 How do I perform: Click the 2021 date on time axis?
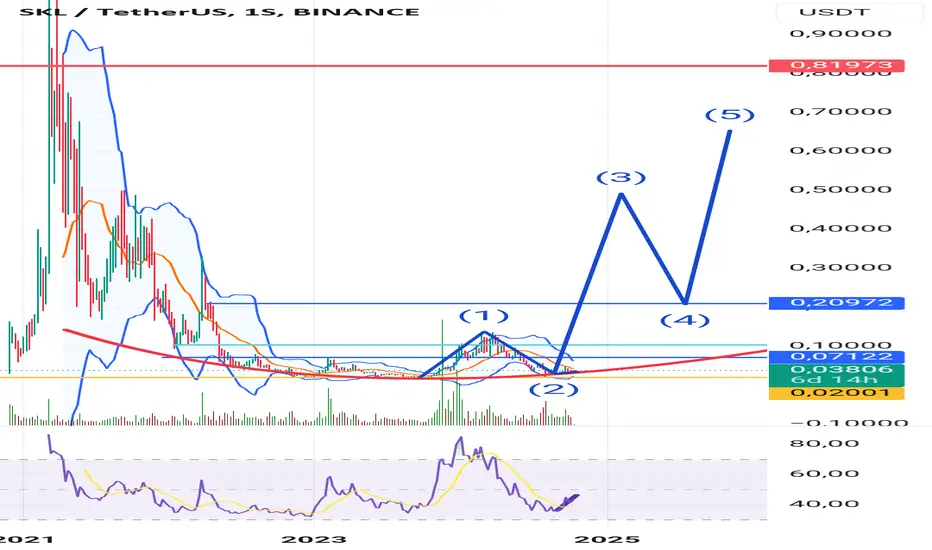click(26, 539)
